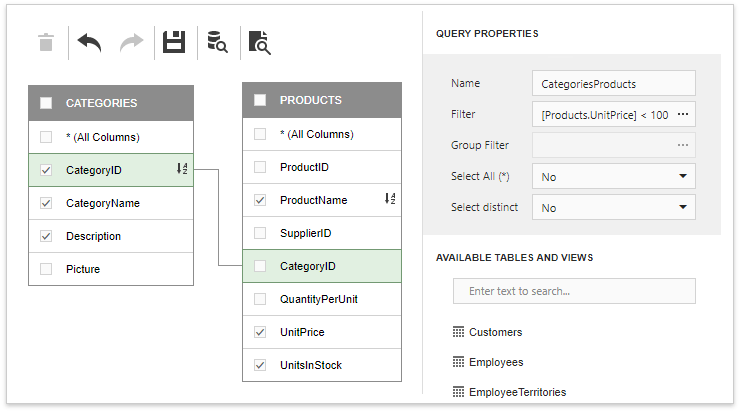Show query string document search icon
Screen dimensions: 740x412
coord(260,42)
